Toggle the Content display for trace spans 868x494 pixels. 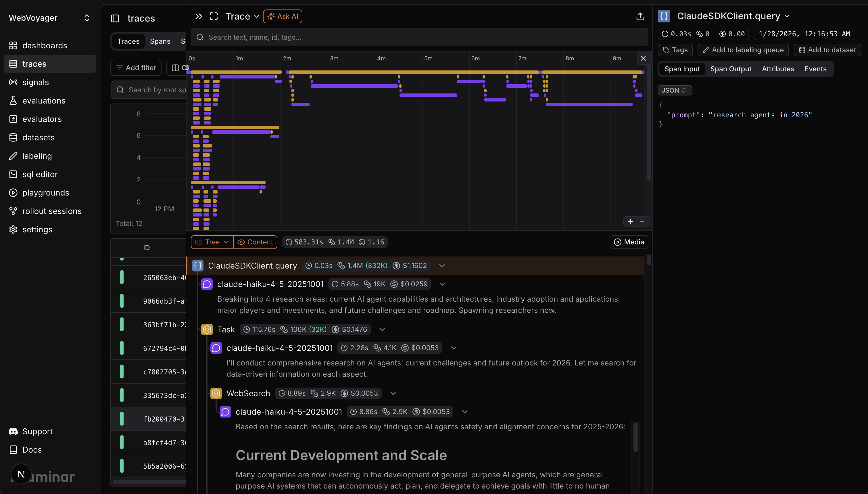click(255, 242)
